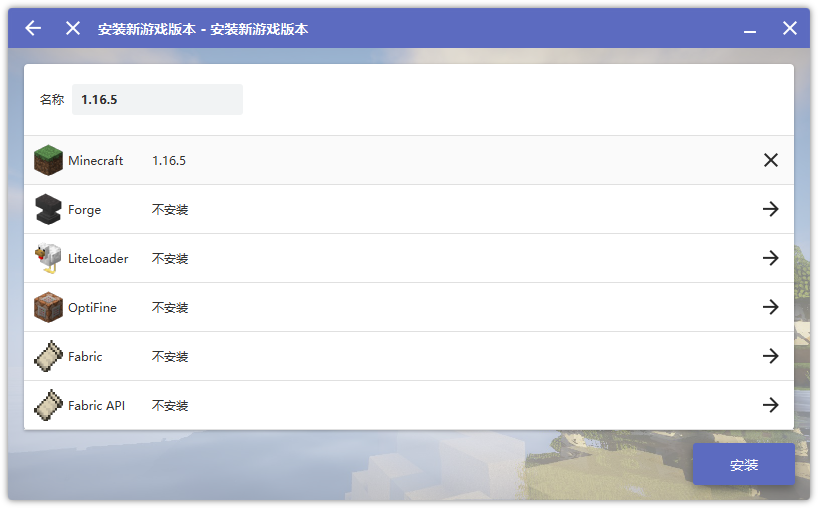Click the Minecraft grass block icon
This screenshot has height=508, width=818.
(48, 160)
